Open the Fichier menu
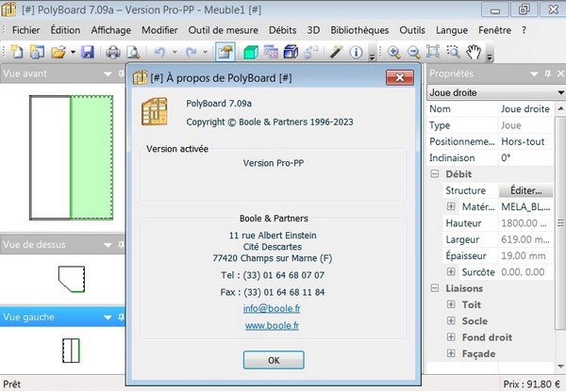Image resolution: width=566 pixels, height=392 pixels. pos(26,30)
